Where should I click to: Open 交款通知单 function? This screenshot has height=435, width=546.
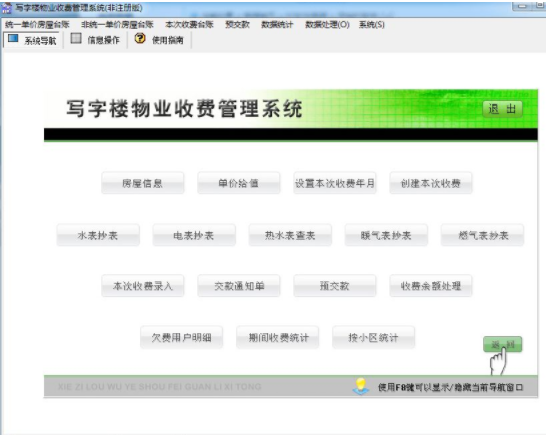[239, 286]
